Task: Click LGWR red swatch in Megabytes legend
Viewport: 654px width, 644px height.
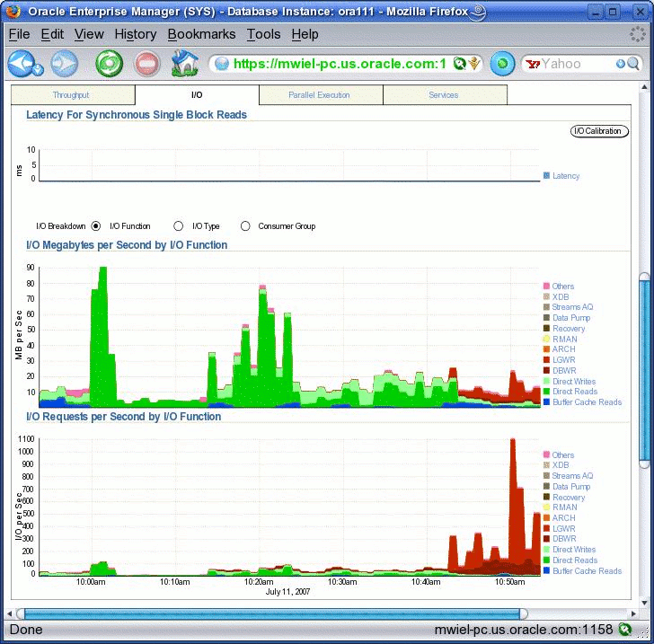Action: click(x=546, y=359)
